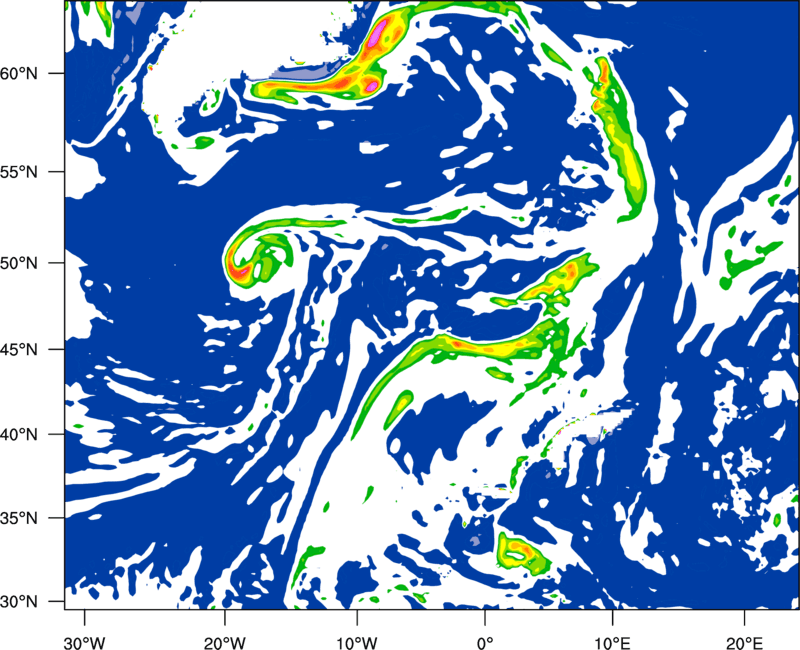Click the 20°W longitude label
The height and width of the screenshot is (650, 800).
(x=224, y=643)
